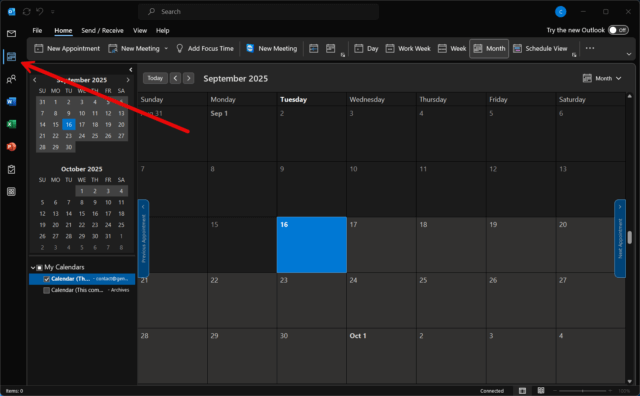This screenshot has width=640, height=396.
Task: Launch Word from the sidebar
Action: coord(11,101)
